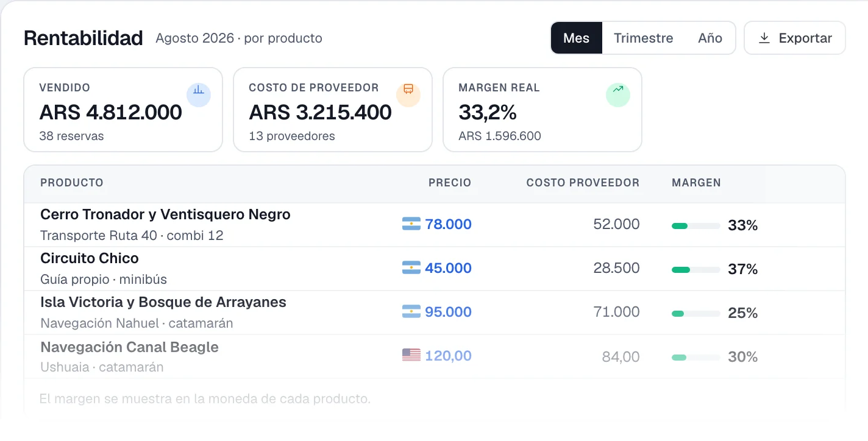Click supplier cost 52.000

(617, 224)
